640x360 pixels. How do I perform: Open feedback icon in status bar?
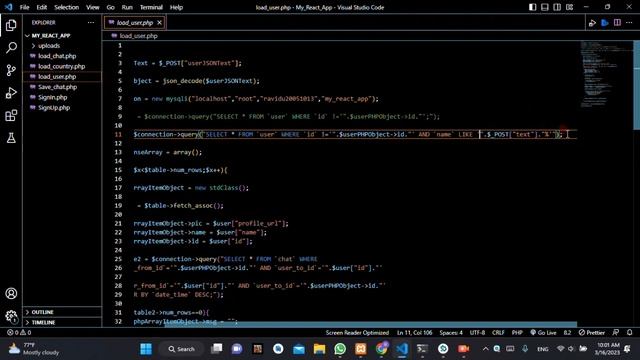616,333
